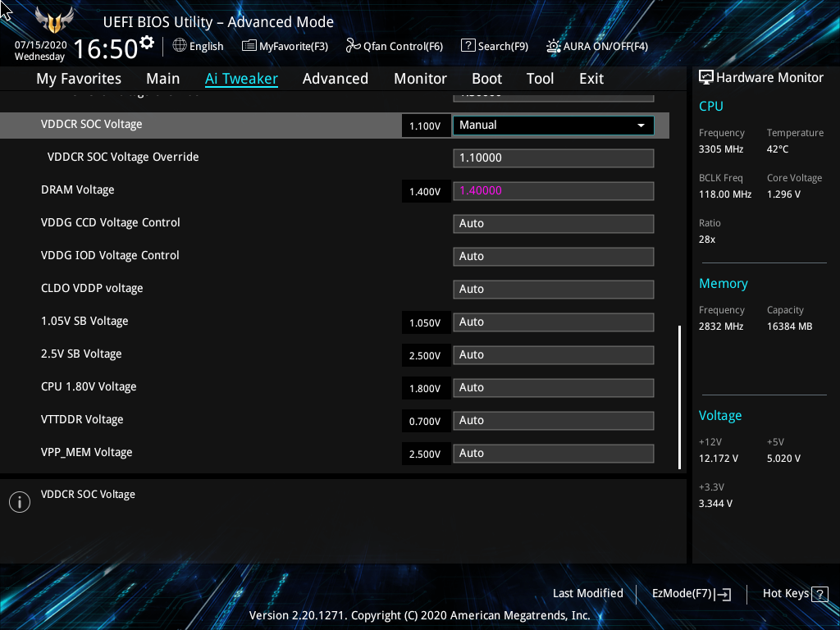
Task: Select VDDG IOD Voltage Control label
Action: 110,256
